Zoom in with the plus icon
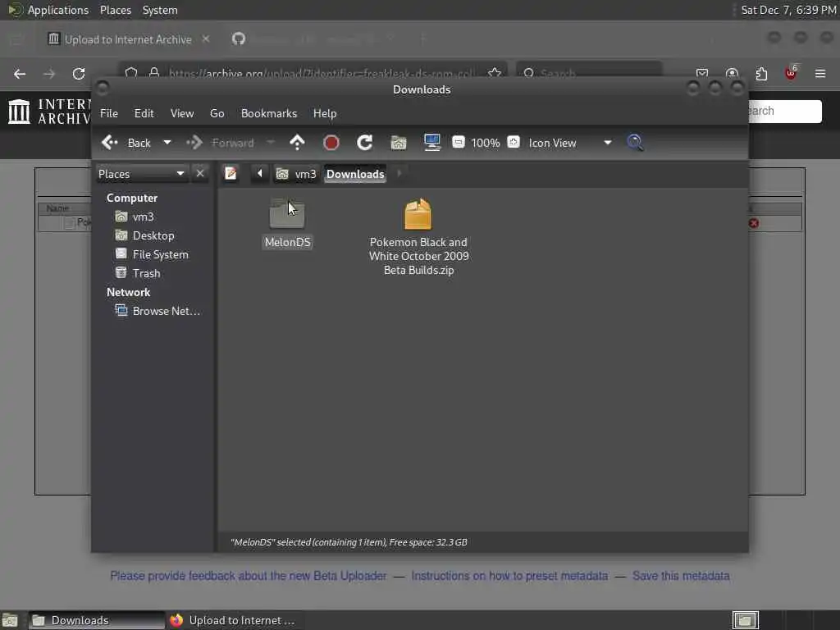 pyautogui.click(x=514, y=142)
